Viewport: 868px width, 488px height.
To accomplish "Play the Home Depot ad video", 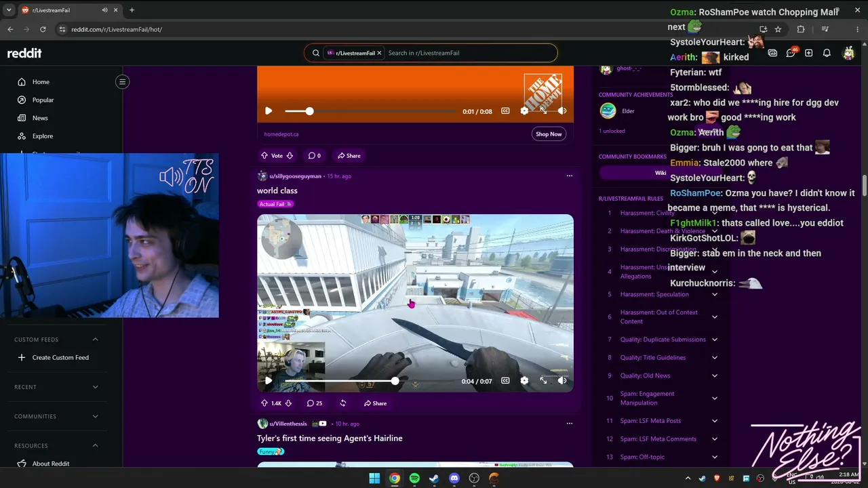I will (269, 111).
